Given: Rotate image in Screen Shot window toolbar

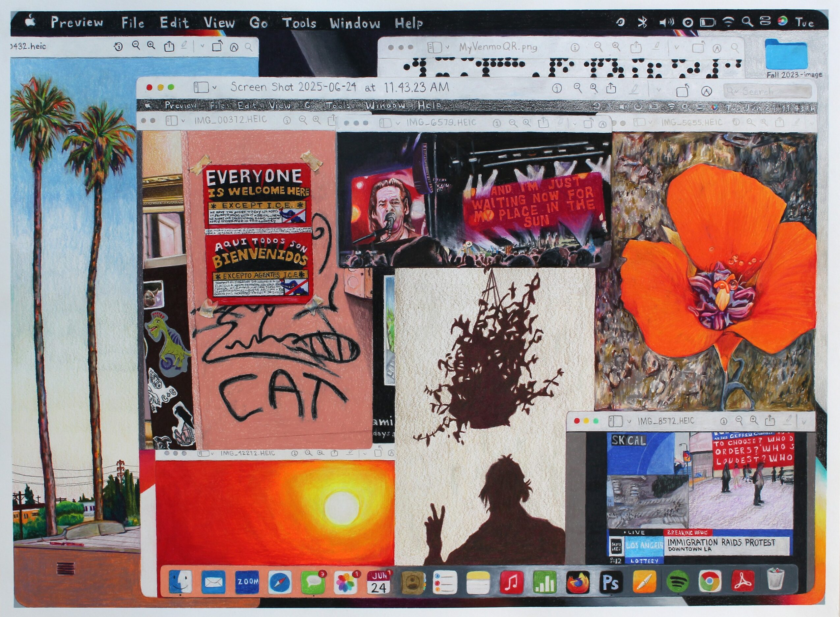Looking at the screenshot, I should (x=682, y=91).
